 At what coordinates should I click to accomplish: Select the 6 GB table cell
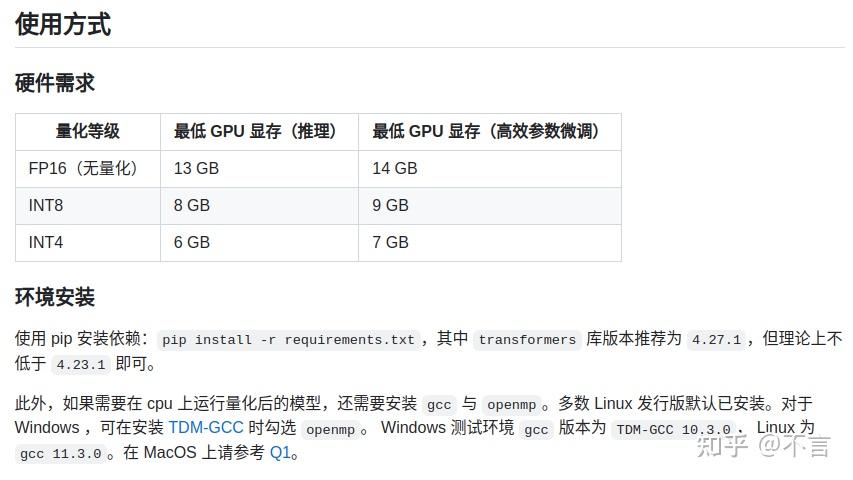(x=192, y=242)
